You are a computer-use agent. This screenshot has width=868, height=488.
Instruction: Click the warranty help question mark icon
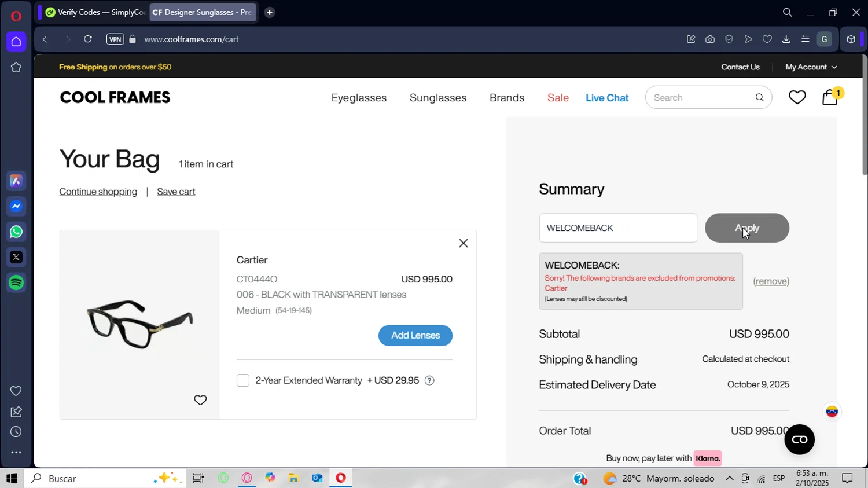point(429,380)
